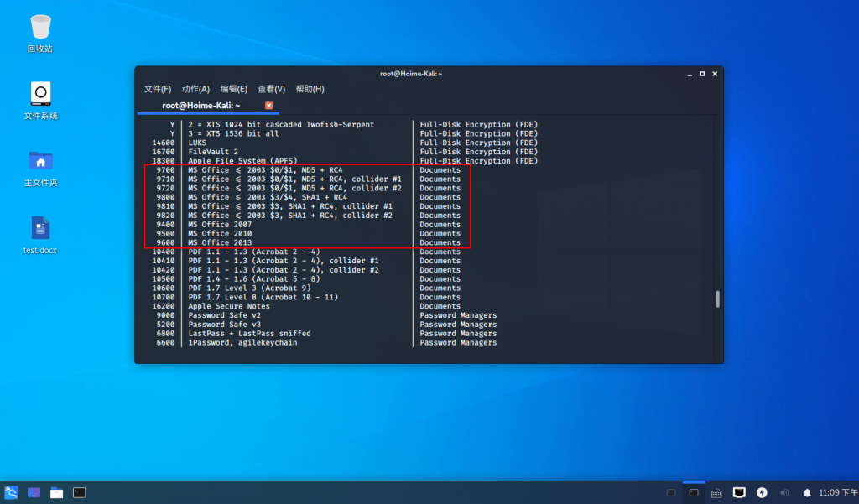Click the '9720' mode number
Viewport: 859px width, 504px height.
click(165, 188)
